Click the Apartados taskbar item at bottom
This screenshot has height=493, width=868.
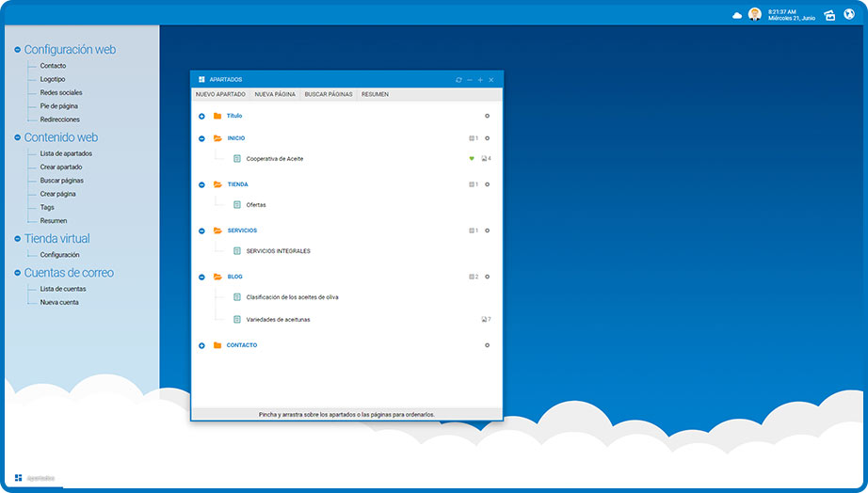tap(35, 478)
